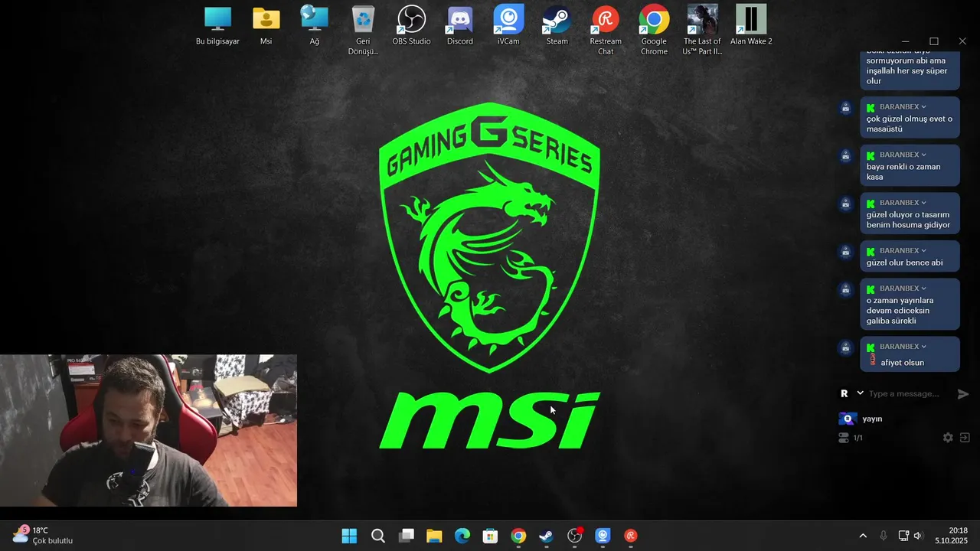Click the avatar beside 'güzel olur bence abi'

(845, 252)
